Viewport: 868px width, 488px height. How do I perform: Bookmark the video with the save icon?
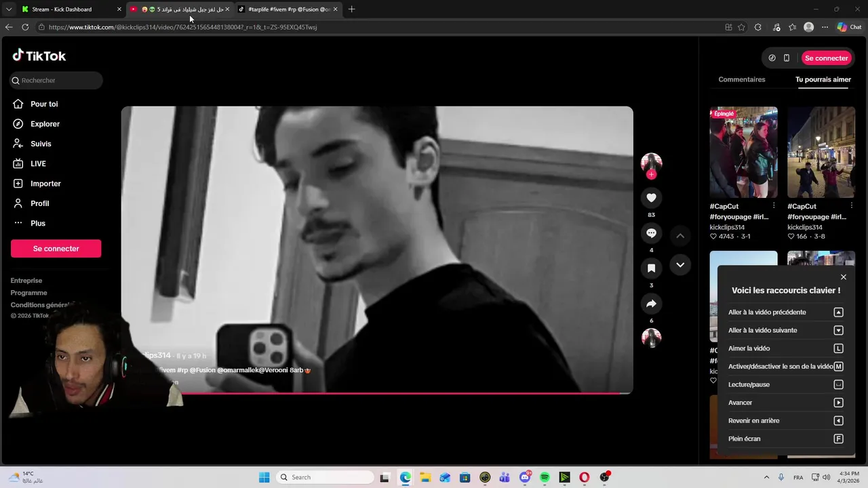point(651,268)
